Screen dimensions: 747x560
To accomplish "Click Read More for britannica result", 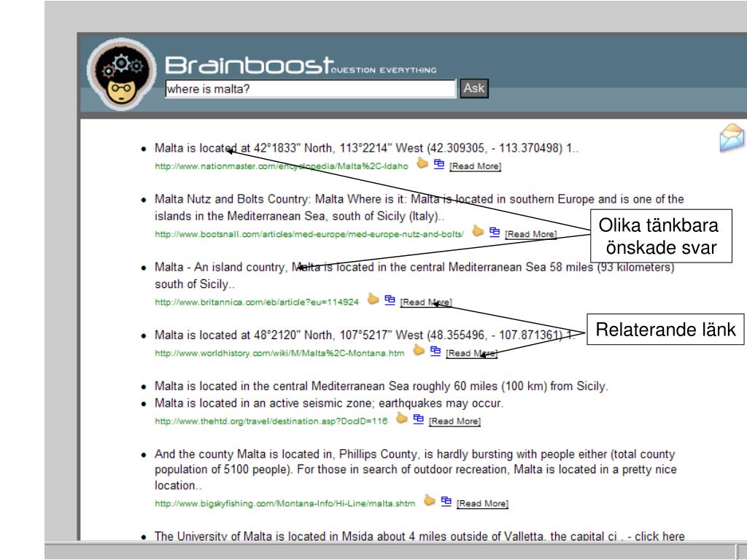I will (x=426, y=302).
